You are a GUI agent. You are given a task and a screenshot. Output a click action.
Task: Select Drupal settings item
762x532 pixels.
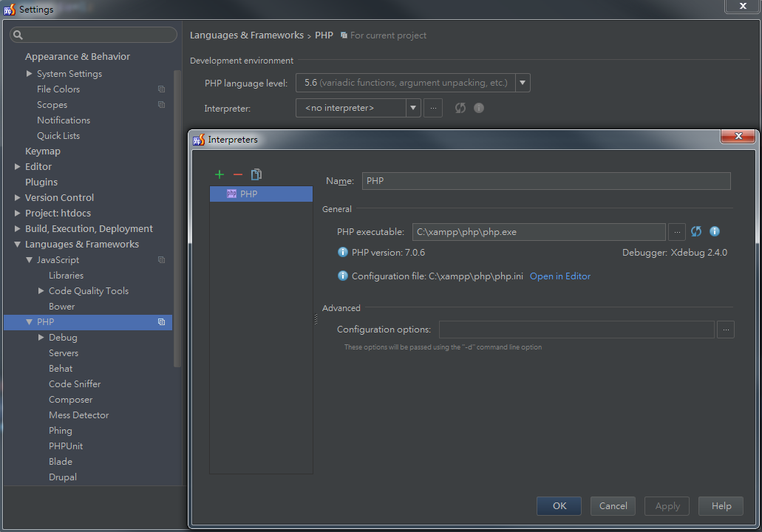63,477
